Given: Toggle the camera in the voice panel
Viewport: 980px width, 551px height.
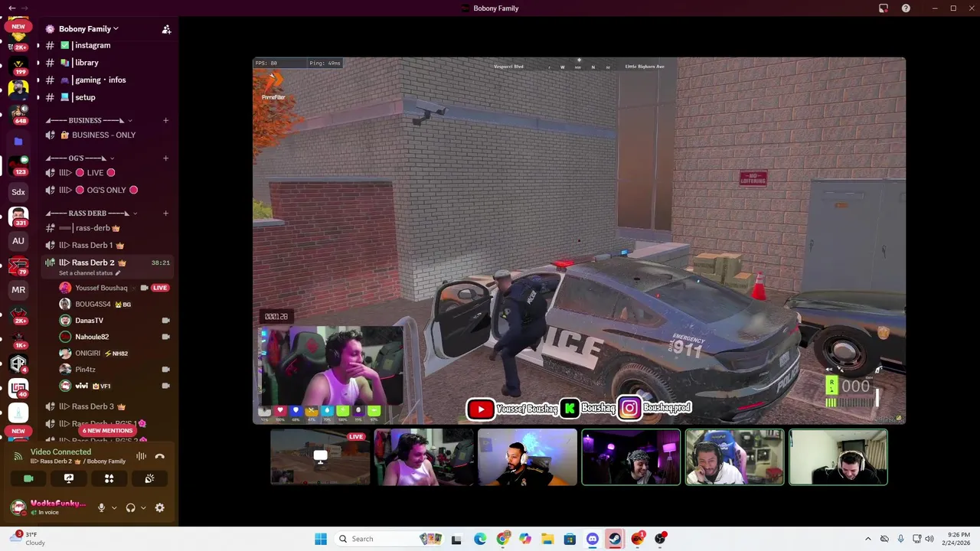Looking at the screenshot, I should point(28,478).
